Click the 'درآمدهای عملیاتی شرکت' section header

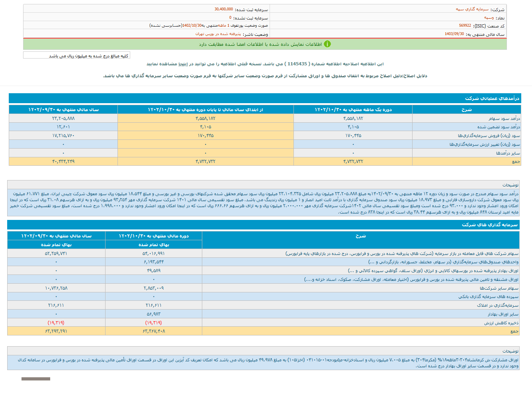point(492,98)
